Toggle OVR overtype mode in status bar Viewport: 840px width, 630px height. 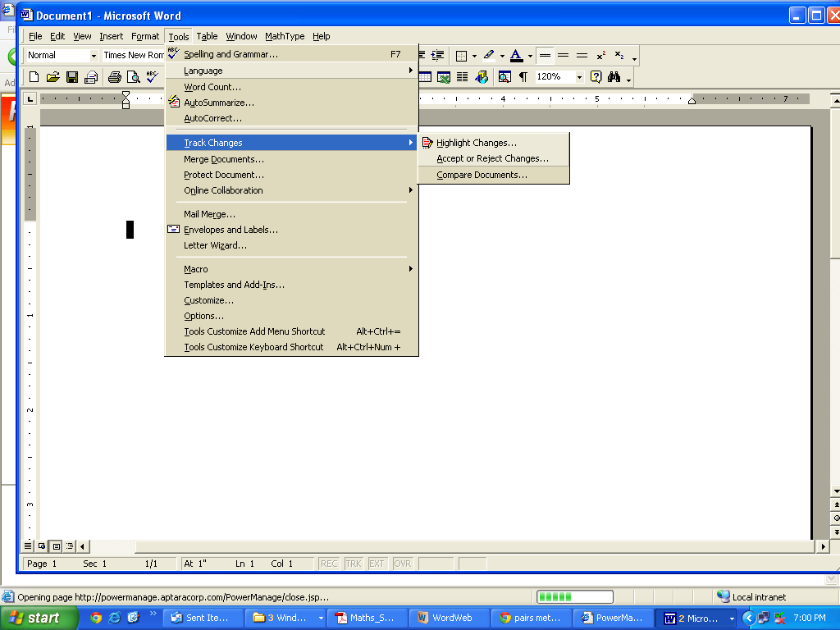pos(403,564)
